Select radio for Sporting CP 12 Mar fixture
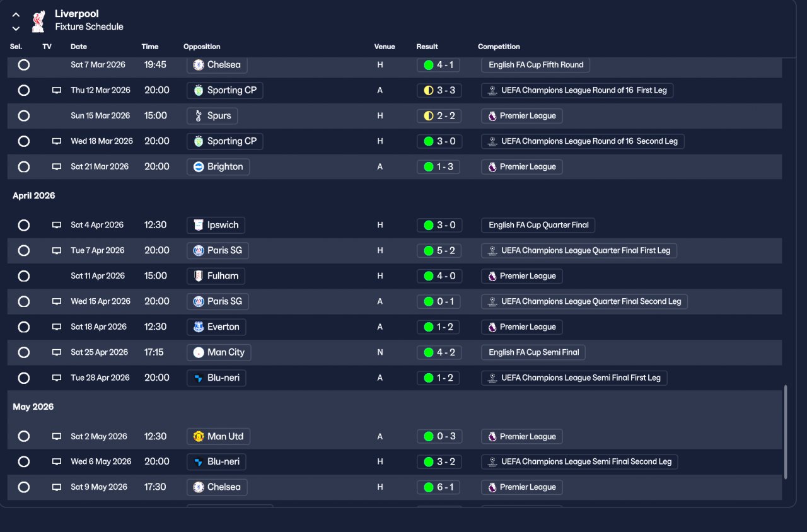 (24, 90)
